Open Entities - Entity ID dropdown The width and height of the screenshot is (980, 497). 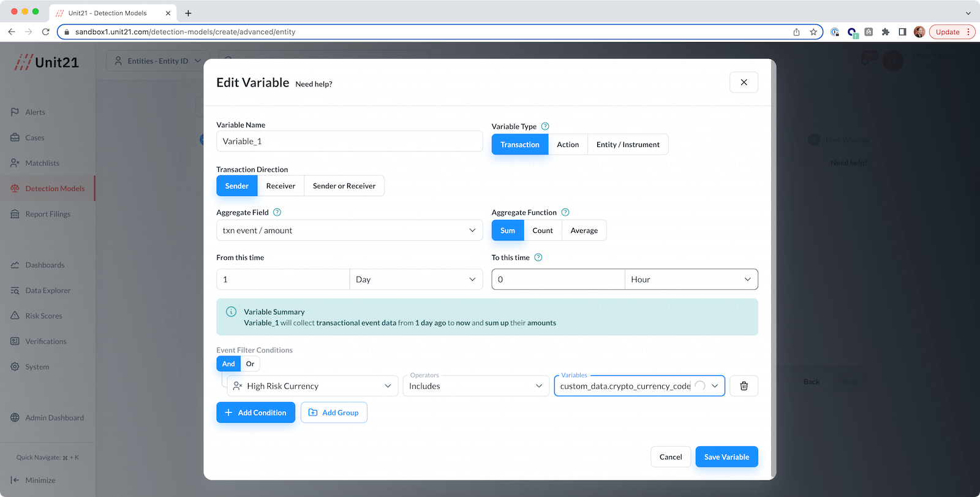coord(158,61)
